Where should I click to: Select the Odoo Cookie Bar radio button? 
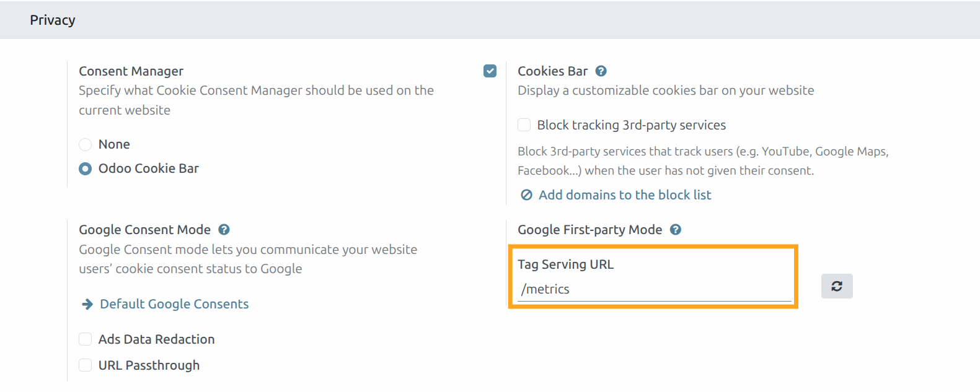tap(86, 168)
